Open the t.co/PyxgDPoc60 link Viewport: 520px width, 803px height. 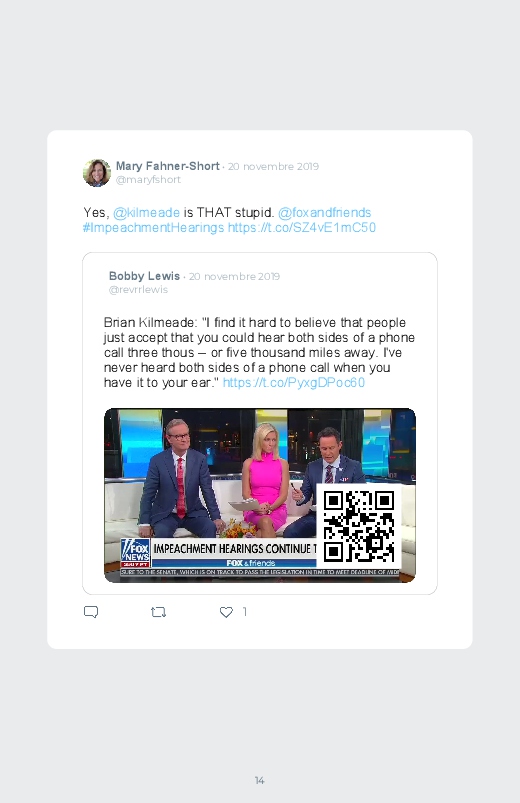click(294, 383)
